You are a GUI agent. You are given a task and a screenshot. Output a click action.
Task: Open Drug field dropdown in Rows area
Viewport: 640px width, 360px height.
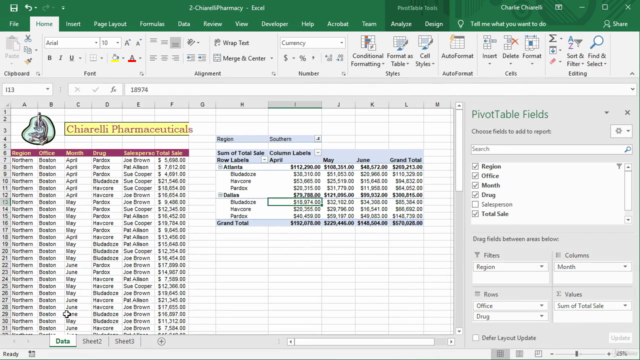(x=542, y=316)
